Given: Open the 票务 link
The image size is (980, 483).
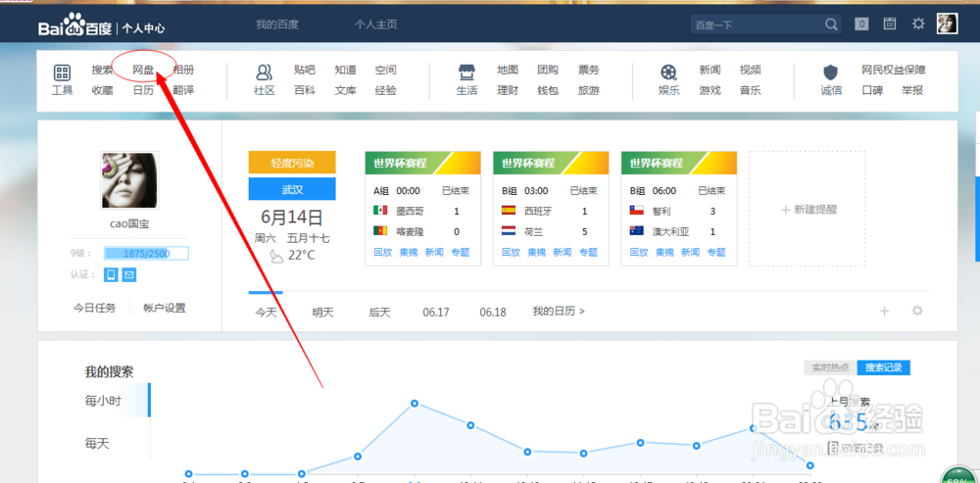Looking at the screenshot, I should point(589,70).
